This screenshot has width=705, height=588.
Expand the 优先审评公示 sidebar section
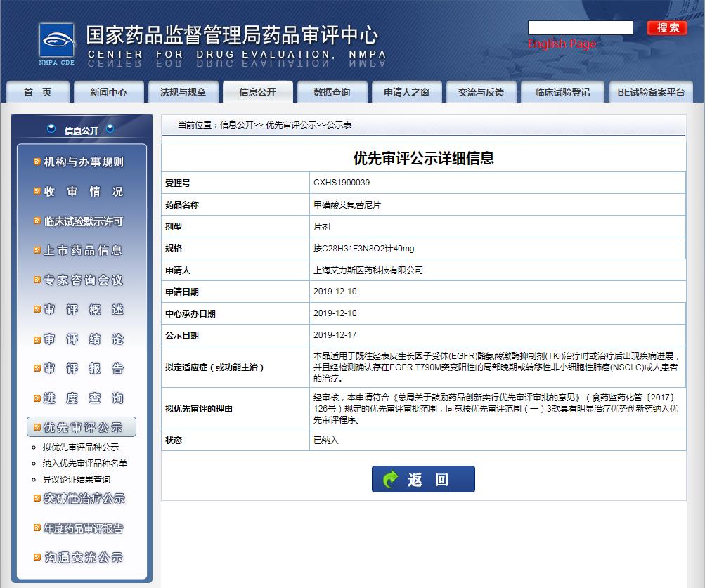pyautogui.click(x=82, y=427)
